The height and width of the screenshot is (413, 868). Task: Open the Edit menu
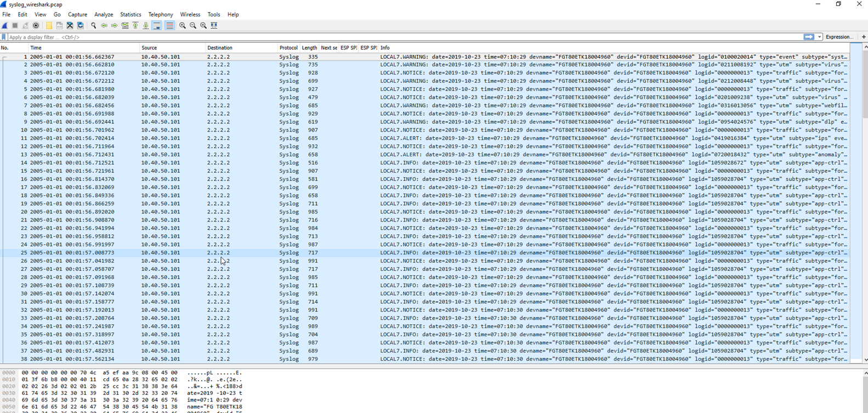tap(22, 15)
